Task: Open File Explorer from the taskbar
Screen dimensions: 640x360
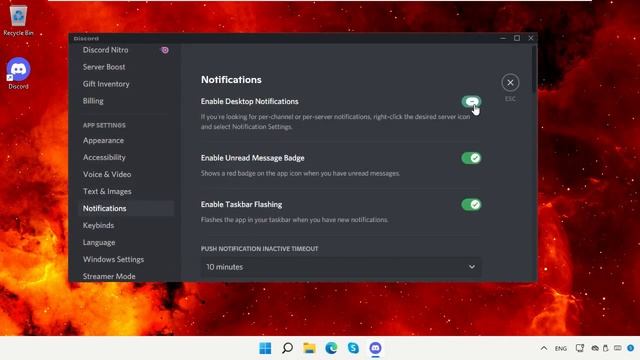Action: [309, 348]
